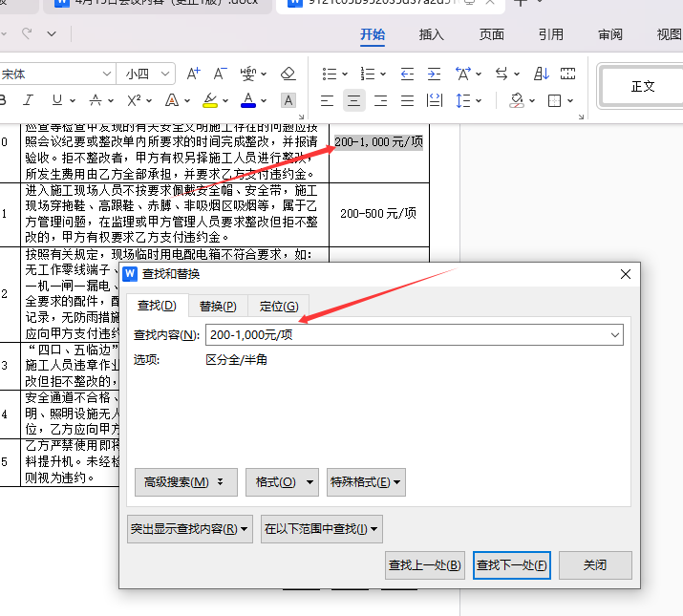Open the 高级搜索(M) options
Viewport: 683px width, 616px height.
tap(186, 482)
